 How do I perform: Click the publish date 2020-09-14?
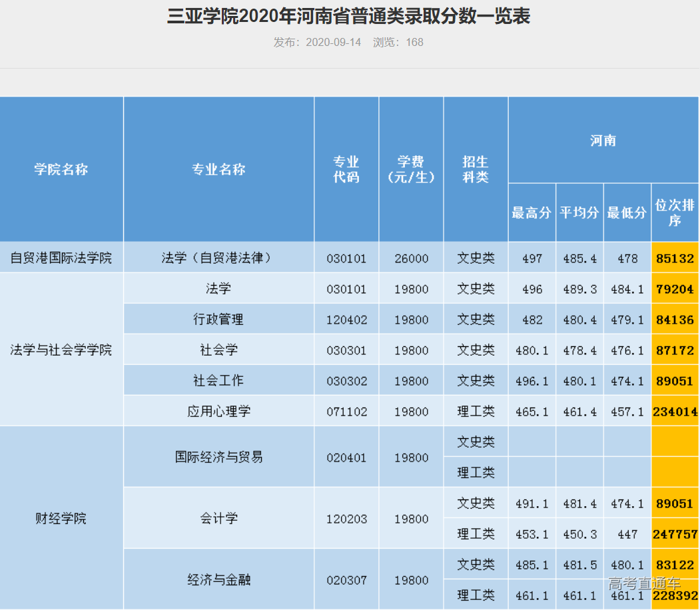click(332, 41)
